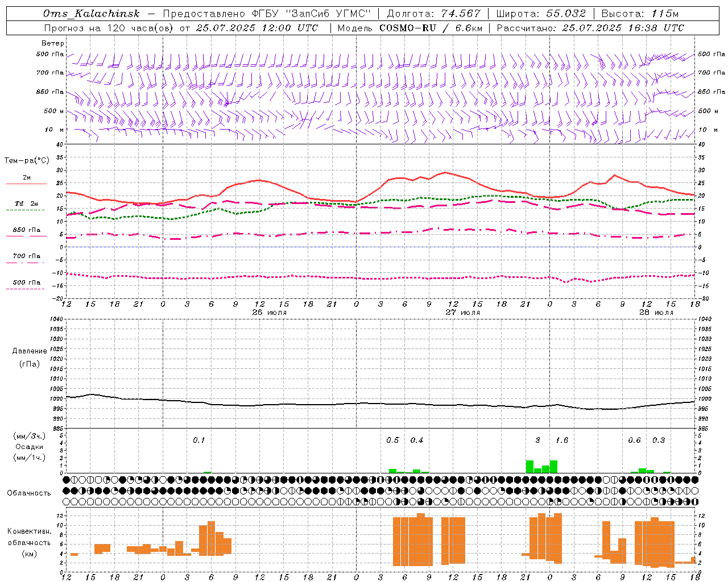This screenshot has width=728, height=582.
Task: Click the 0.3 precipitation amount
Action: (659, 440)
